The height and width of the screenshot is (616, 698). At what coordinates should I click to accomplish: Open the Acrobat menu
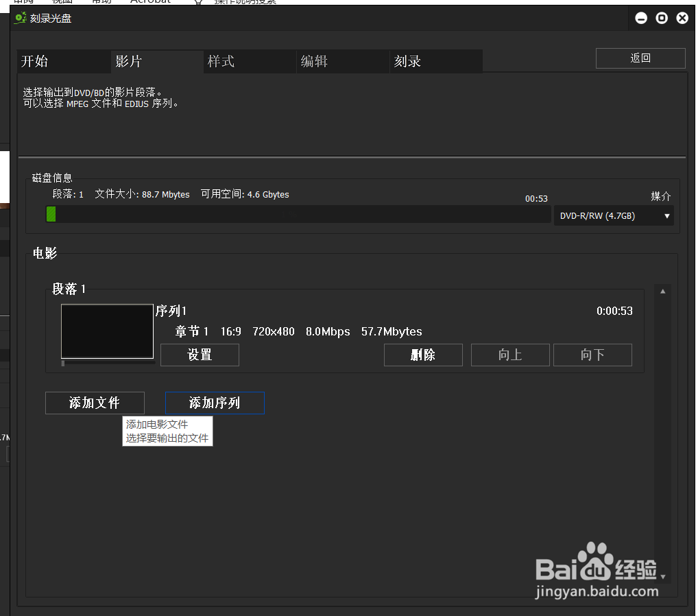(x=149, y=1)
